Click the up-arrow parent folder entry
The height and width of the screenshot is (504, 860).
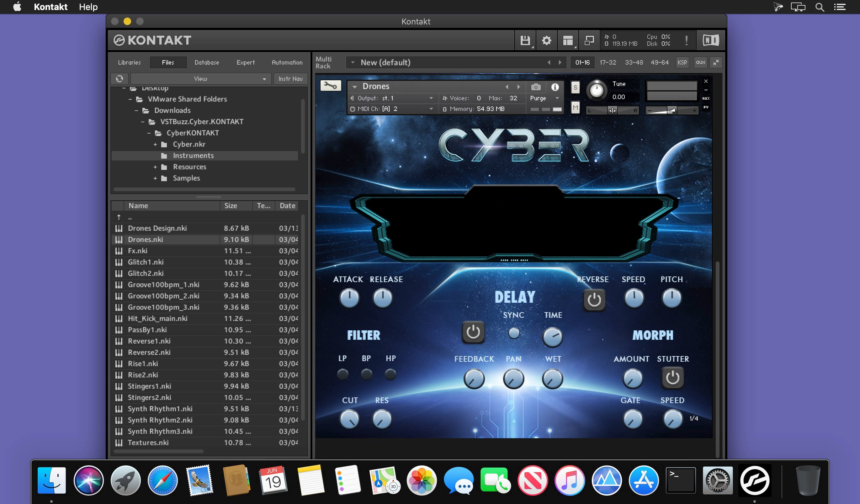pyautogui.click(x=119, y=217)
